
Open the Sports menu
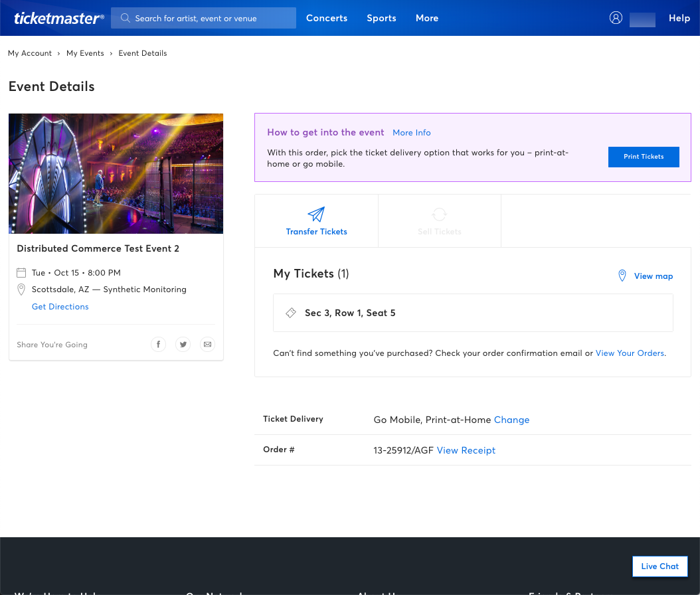coord(382,18)
